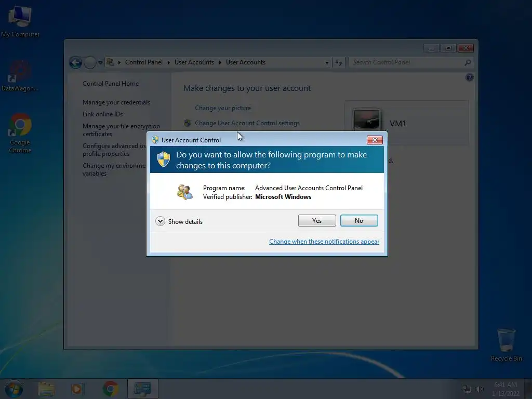Click the network icon in system tray
This screenshot has width=532, height=399.
467,389
